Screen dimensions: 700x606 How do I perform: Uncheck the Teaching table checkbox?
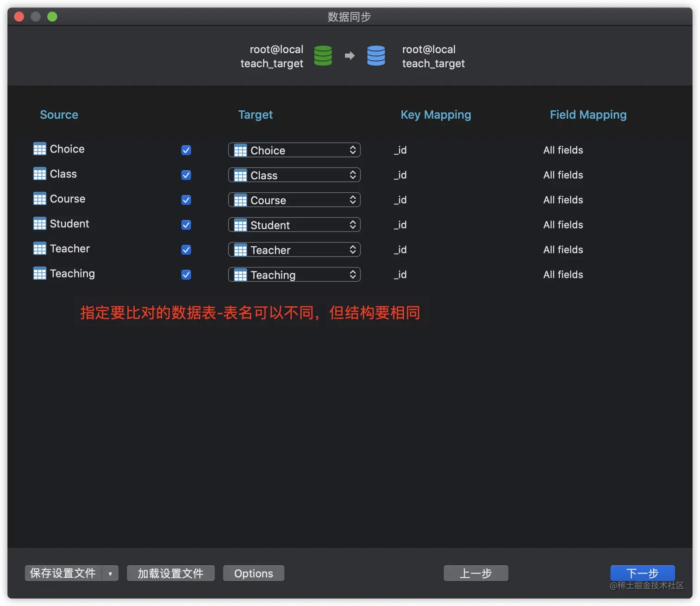coord(186,275)
